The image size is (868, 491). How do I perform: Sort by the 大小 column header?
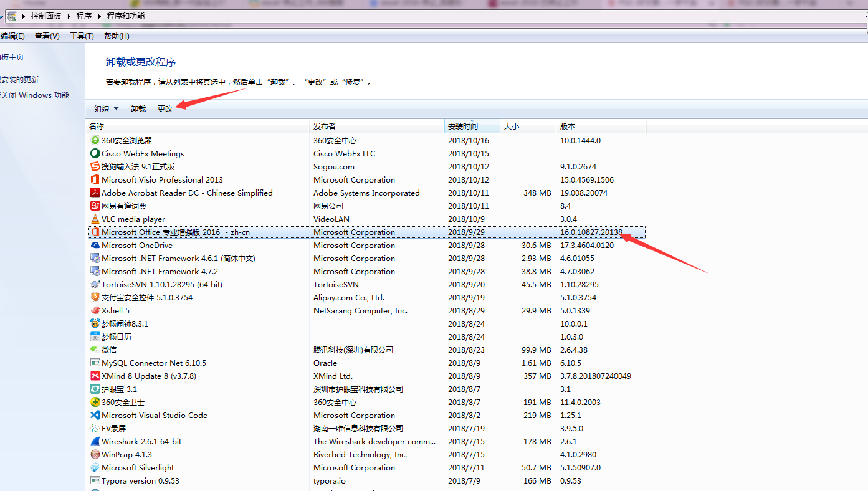(x=528, y=126)
